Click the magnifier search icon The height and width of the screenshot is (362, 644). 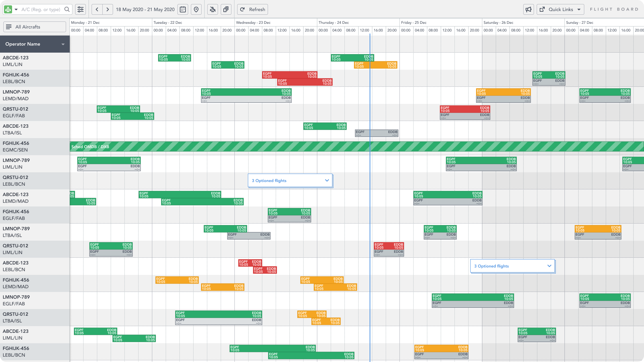(x=67, y=9)
